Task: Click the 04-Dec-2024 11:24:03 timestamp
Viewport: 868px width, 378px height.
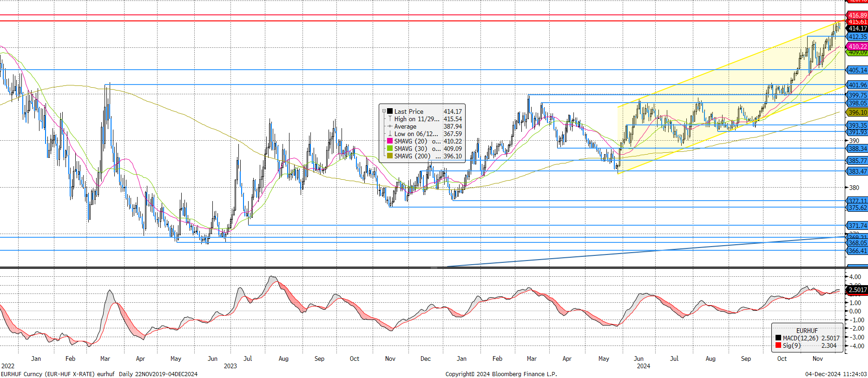Action: coord(836,374)
